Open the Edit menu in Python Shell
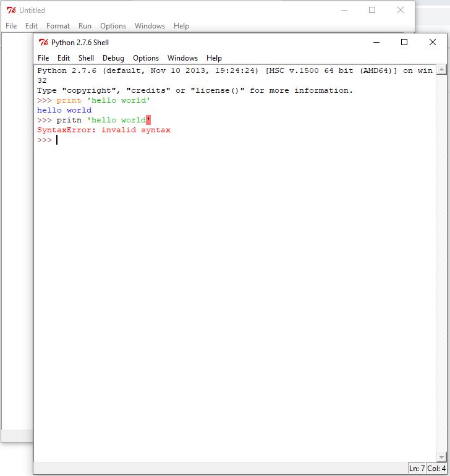Viewport: 450px width, 476px height. click(x=64, y=58)
